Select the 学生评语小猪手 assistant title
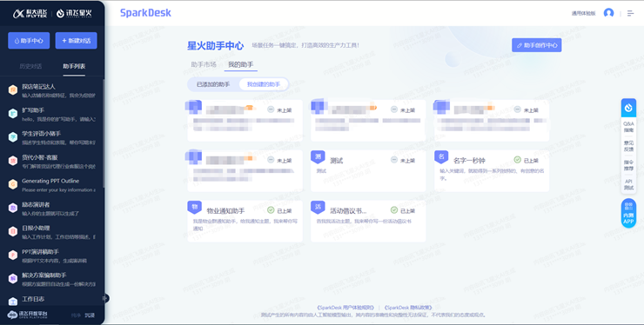Screen dimensions: 644x325 click(42, 134)
